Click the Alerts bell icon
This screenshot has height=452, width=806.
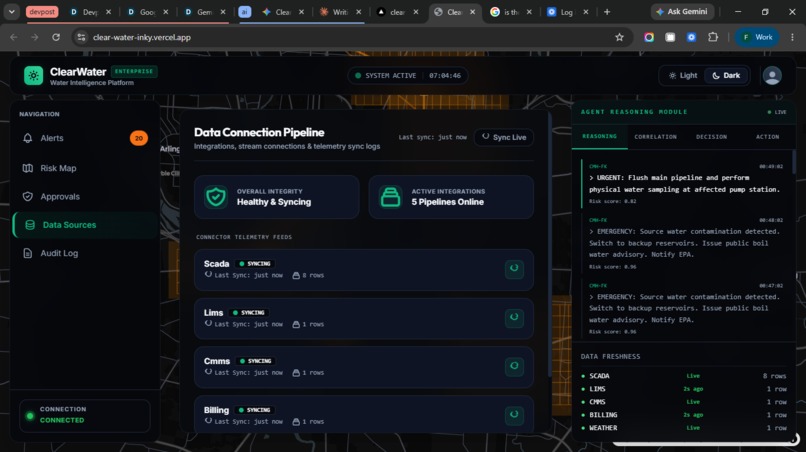(28, 138)
